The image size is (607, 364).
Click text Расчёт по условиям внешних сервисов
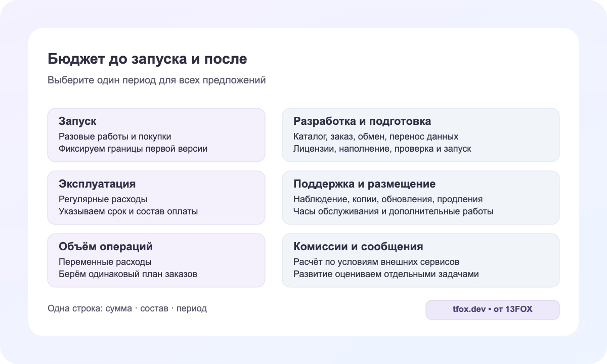(x=376, y=262)
